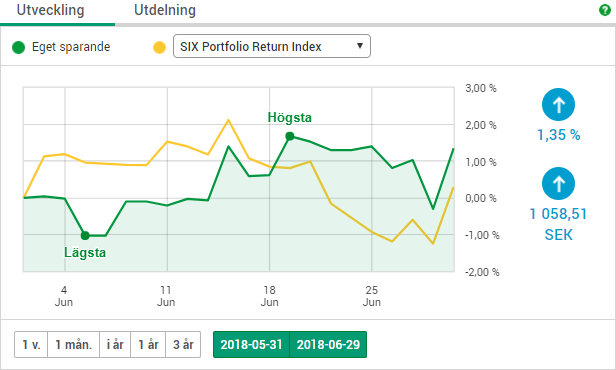Viewport: 616px width, 370px height.
Task: Open the 2018-05-31 start date field
Action: 251,344
